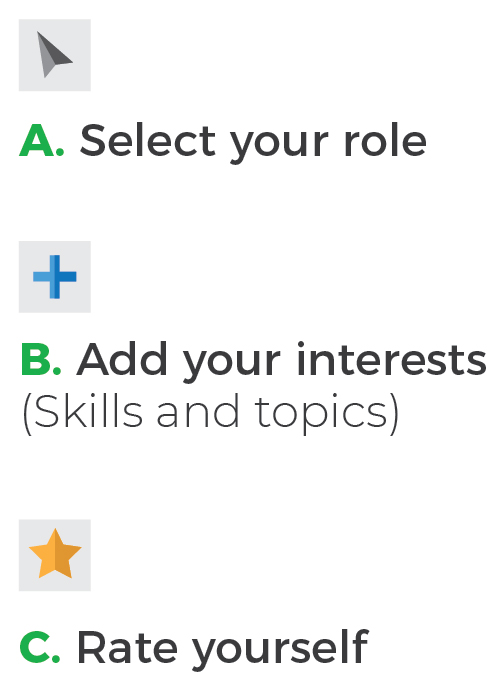Viewport: 499px width, 682px height.
Task: Select the gray tile behind the cursor arrow
Action: pos(55,55)
